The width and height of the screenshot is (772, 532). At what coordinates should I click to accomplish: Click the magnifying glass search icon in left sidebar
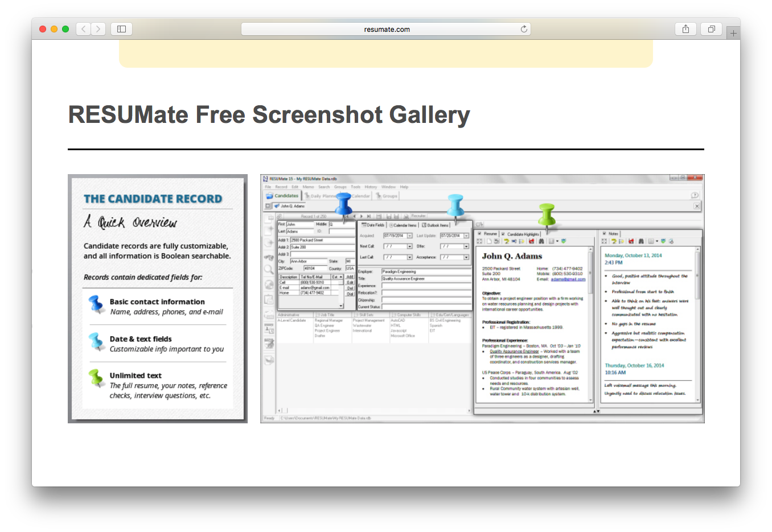(269, 270)
